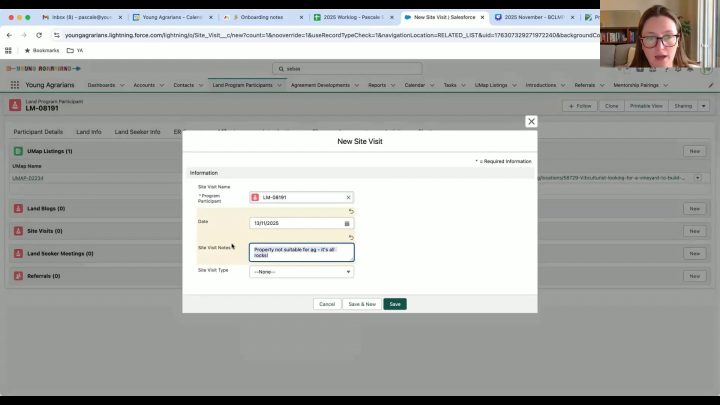Viewport: 720px width, 405px height.
Task: Focus the Site Visit Notes text area
Action: [302, 253]
